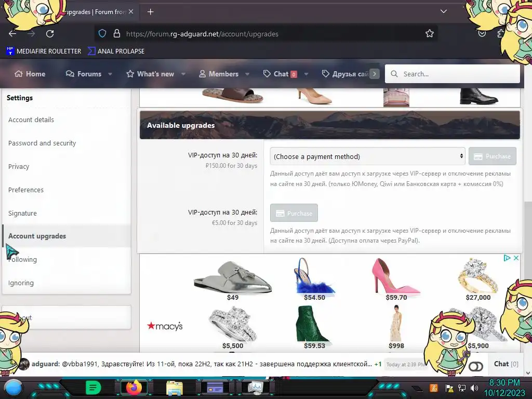Open Forums section

[84, 74]
